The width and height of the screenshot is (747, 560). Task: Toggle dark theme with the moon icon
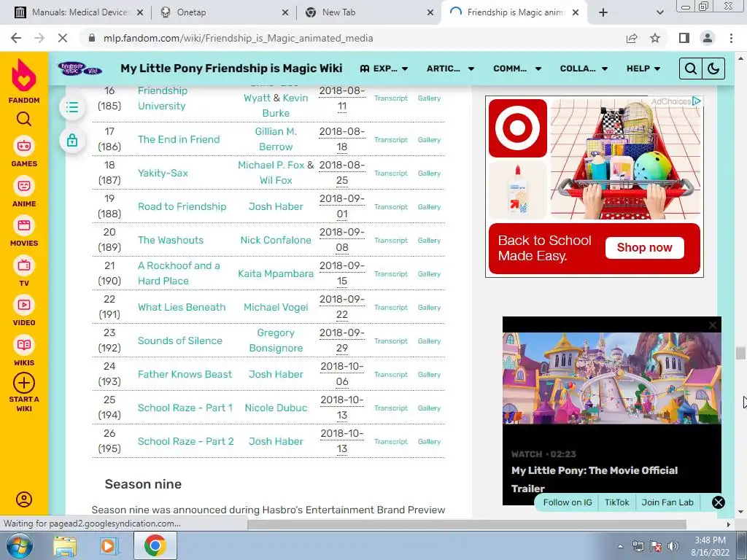click(713, 69)
